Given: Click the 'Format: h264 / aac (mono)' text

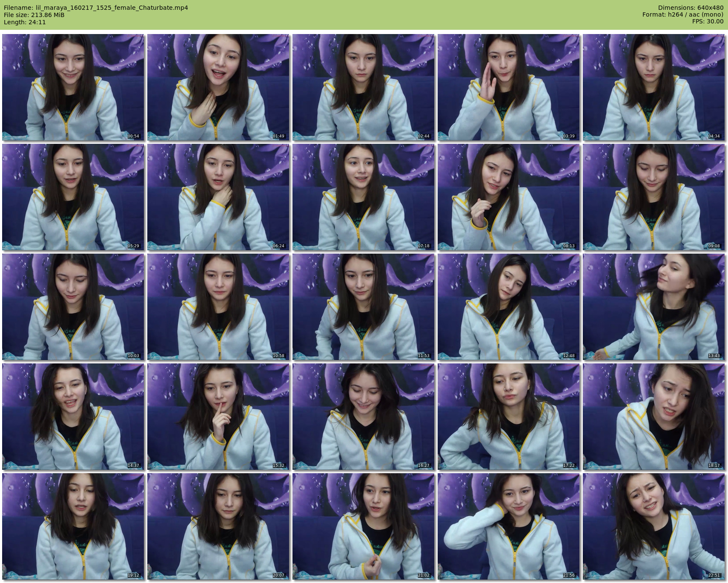Looking at the screenshot, I should 683,15.
